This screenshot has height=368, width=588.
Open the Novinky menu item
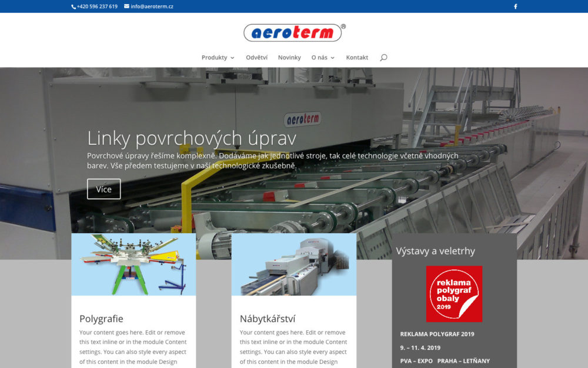[x=289, y=58]
